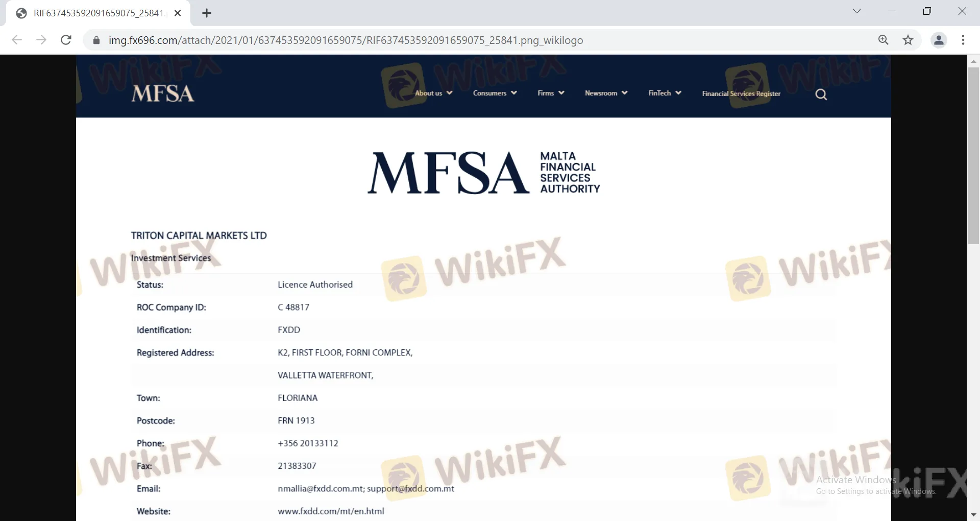Open the user profile avatar icon
The image size is (980, 521).
click(x=939, y=40)
